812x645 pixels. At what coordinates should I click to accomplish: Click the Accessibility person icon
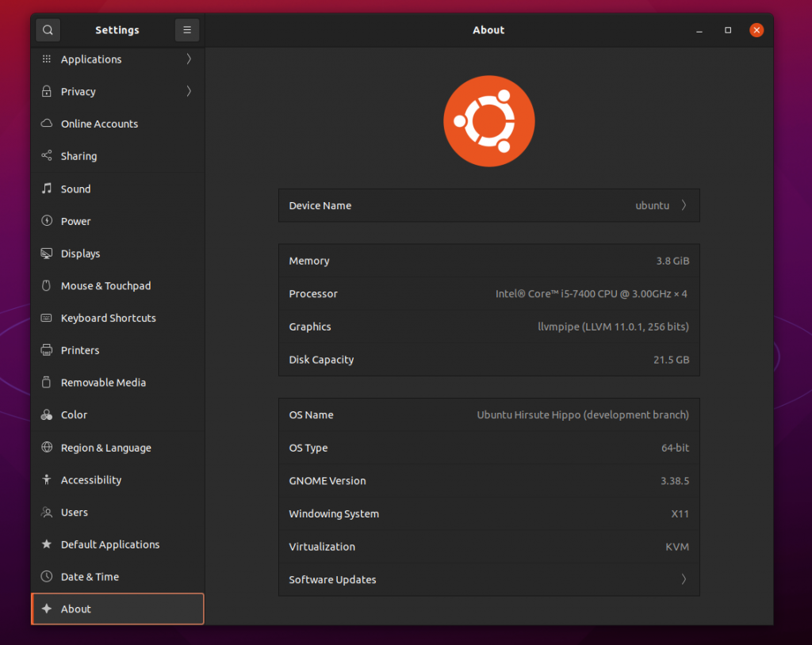(x=46, y=480)
